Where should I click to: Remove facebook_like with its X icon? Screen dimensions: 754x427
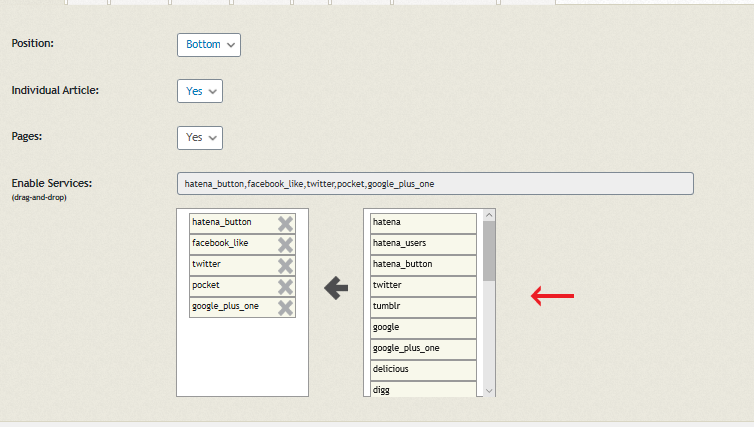[x=285, y=245]
